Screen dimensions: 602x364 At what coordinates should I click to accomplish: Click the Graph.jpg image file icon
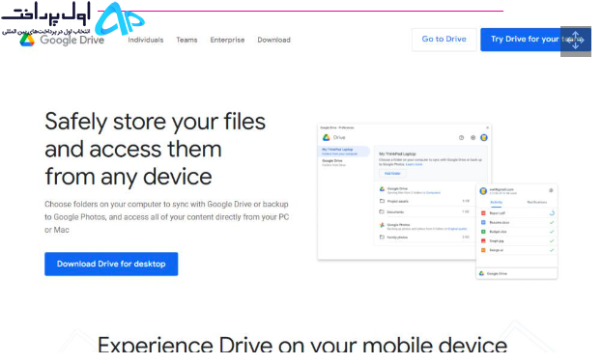click(483, 240)
